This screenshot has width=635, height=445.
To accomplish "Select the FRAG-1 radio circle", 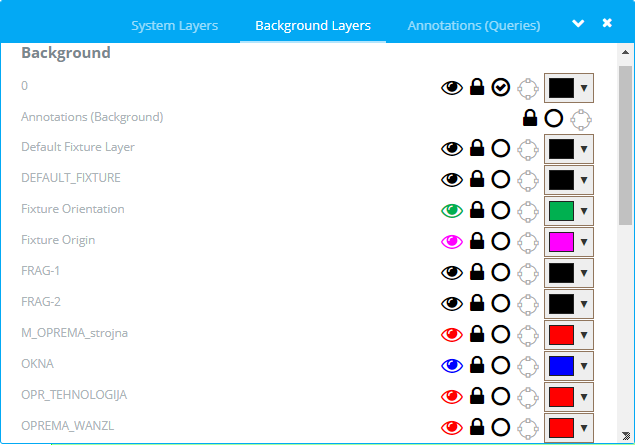I will click(x=501, y=273).
